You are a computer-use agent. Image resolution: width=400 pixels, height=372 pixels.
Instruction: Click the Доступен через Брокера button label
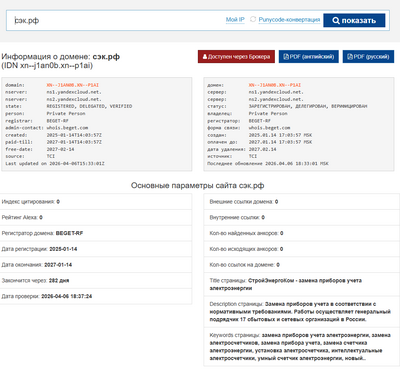(x=239, y=57)
